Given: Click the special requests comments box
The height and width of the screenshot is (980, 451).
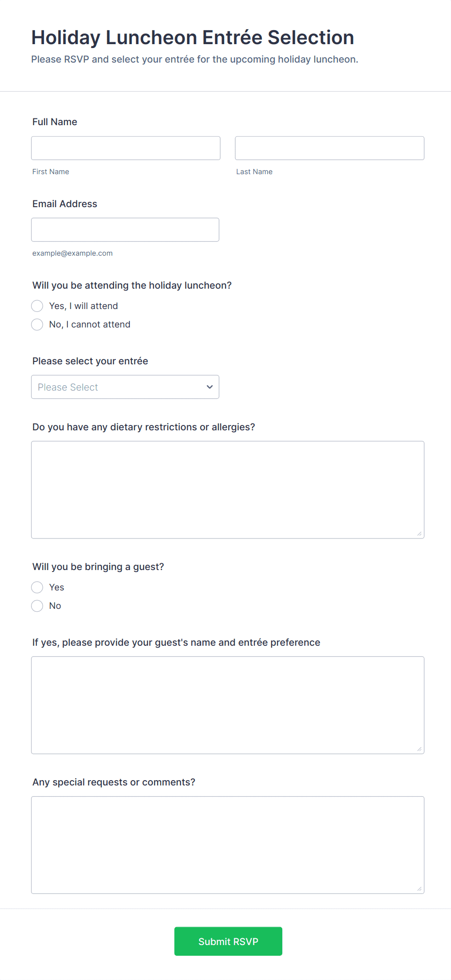Looking at the screenshot, I should 227,845.
